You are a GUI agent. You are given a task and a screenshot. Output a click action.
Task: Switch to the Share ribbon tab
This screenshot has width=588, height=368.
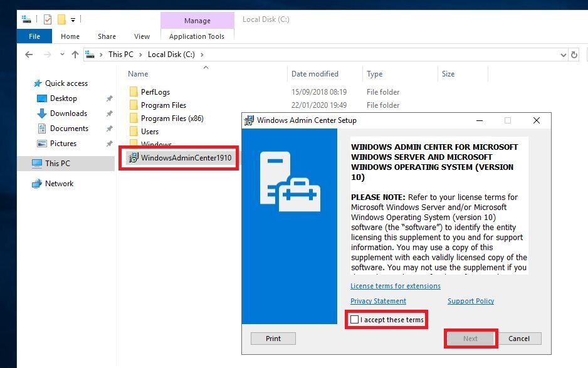point(107,36)
